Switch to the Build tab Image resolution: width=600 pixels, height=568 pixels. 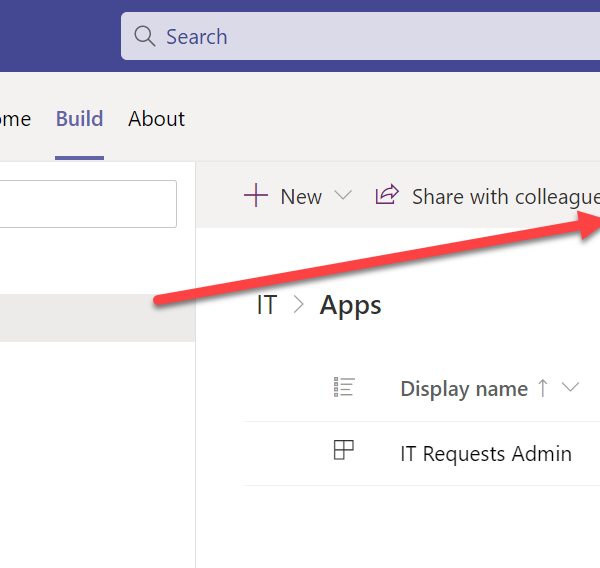[79, 119]
